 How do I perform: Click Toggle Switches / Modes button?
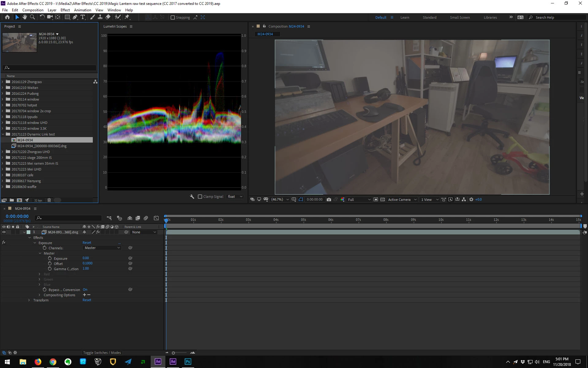click(x=102, y=353)
